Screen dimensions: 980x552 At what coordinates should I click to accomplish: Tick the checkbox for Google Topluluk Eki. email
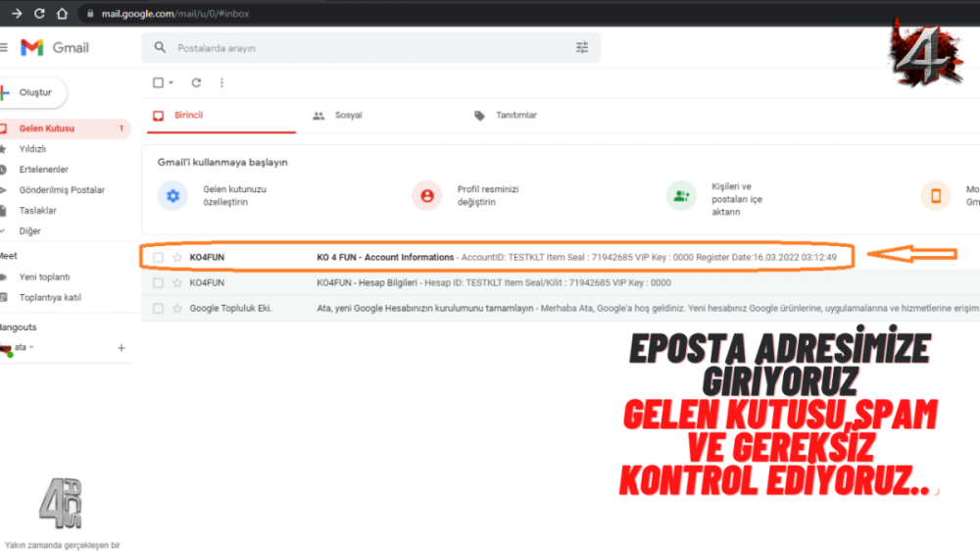tap(158, 308)
